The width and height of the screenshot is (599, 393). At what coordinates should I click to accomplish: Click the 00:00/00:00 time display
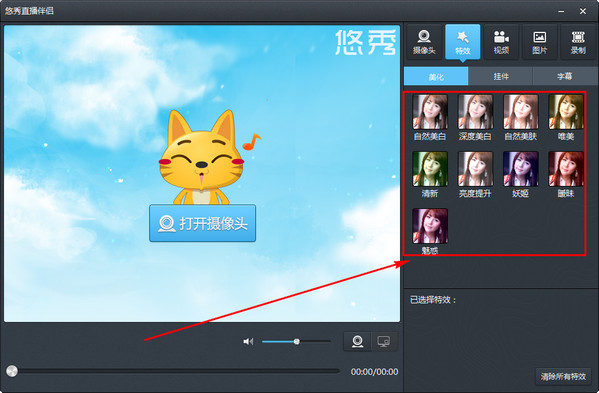click(374, 372)
